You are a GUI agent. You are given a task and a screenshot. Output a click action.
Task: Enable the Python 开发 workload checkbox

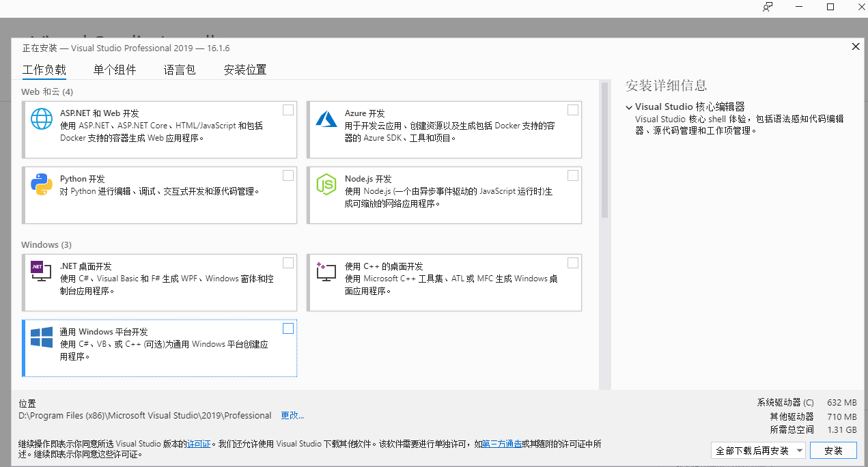[288, 175]
